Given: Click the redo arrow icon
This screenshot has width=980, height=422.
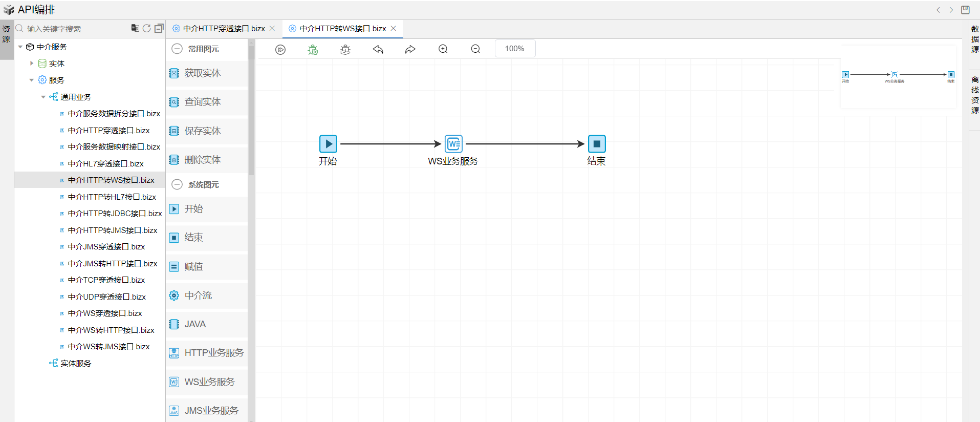Looking at the screenshot, I should point(410,49).
